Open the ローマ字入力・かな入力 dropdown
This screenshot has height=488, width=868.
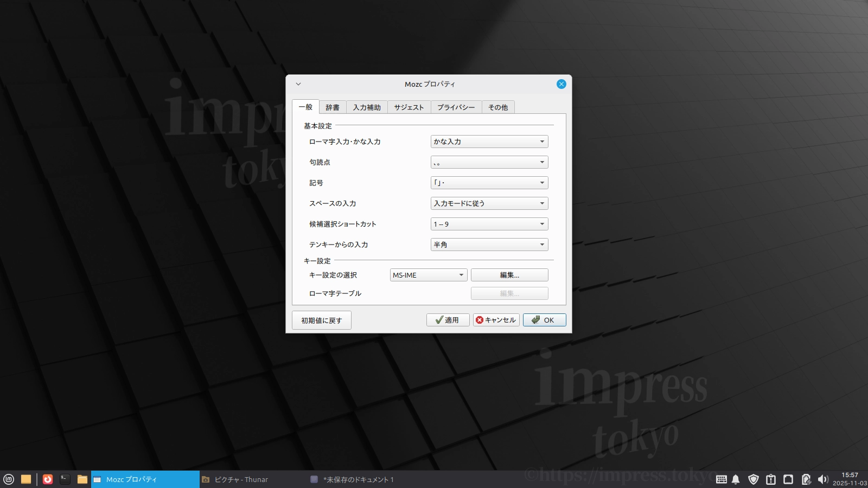click(x=489, y=142)
